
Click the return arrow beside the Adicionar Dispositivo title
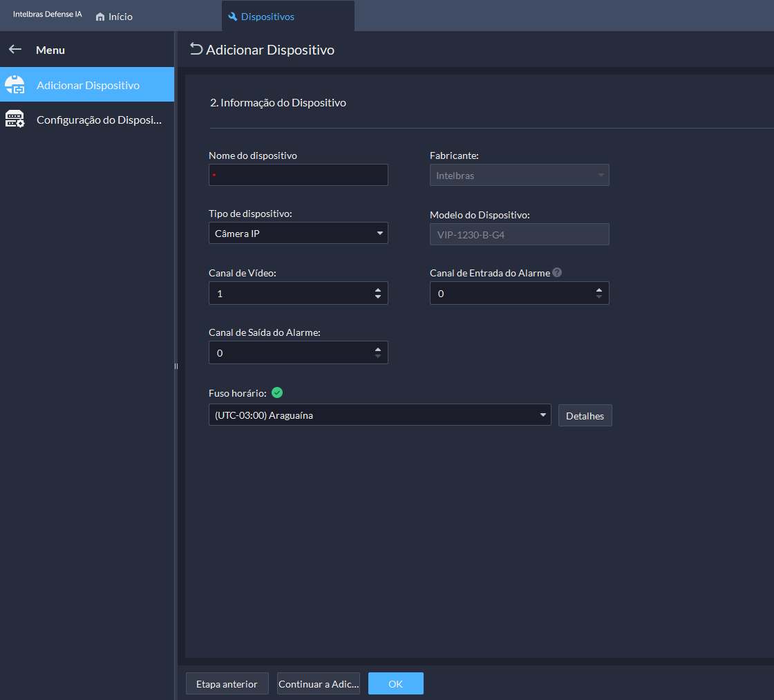click(x=196, y=49)
